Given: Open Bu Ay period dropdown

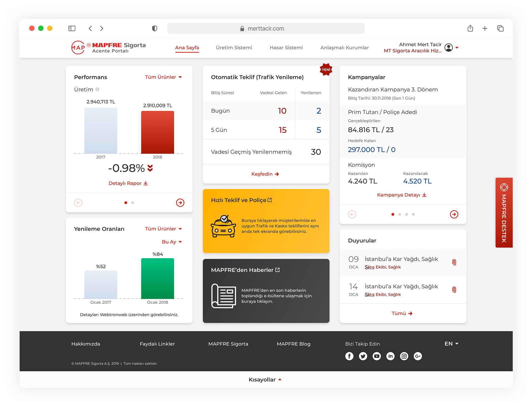Looking at the screenshot, I should pyautogui.click(x=172, y=242).
